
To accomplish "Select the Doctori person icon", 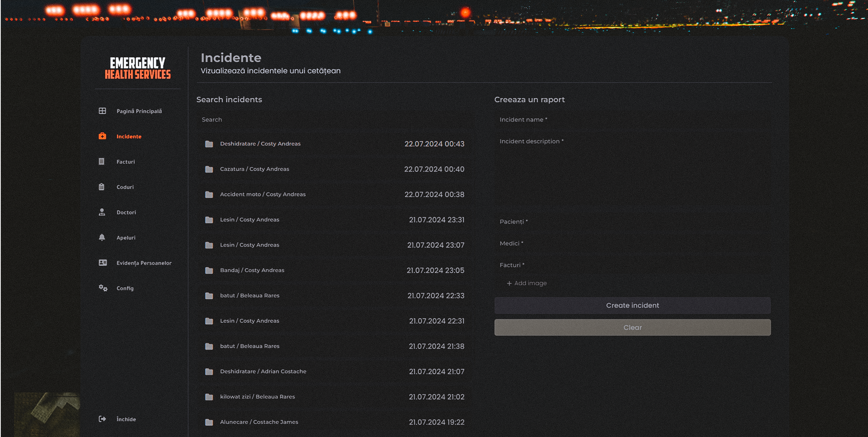I will (x=102, y=212).
